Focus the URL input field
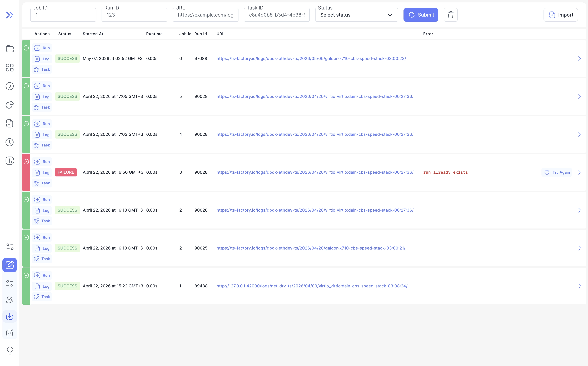Viewport: 588px width, 366px height. (205, 15)
